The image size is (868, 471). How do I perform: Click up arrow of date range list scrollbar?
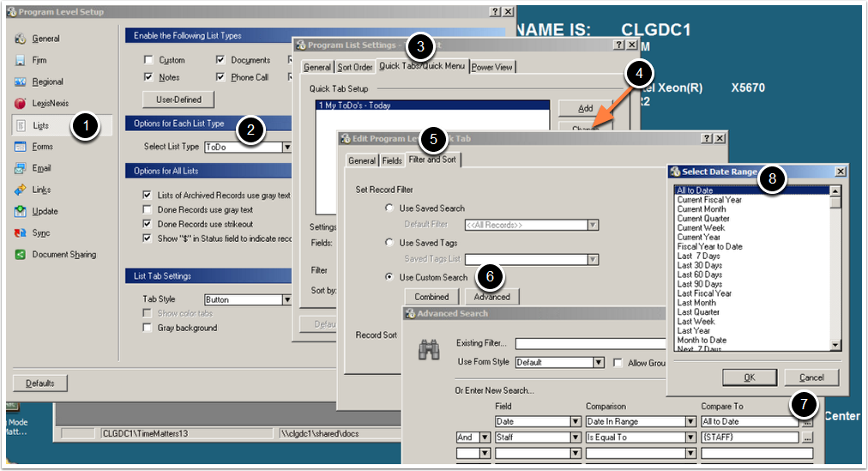coord(835,191)
